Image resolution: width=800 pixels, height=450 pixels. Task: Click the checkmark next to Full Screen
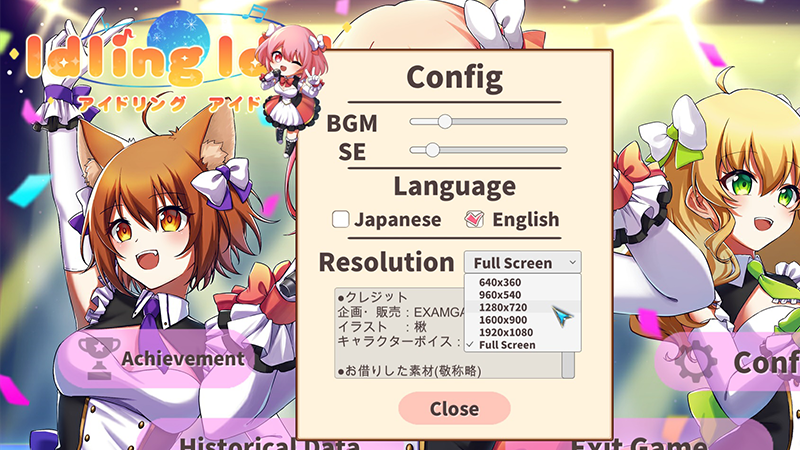(x=470, y=345)
